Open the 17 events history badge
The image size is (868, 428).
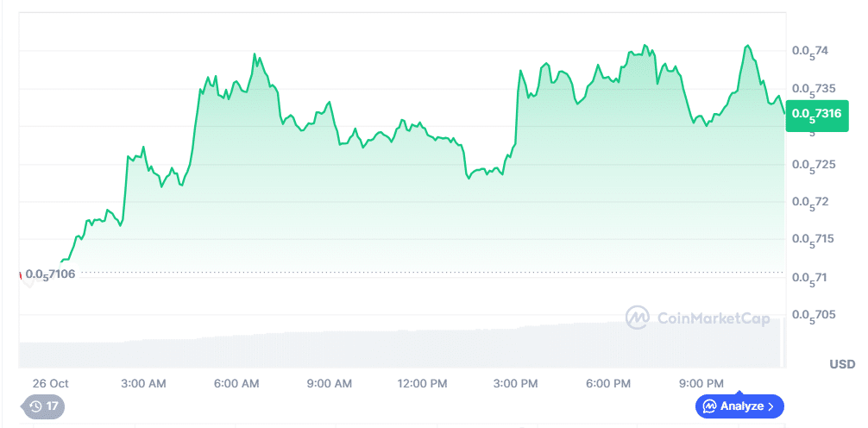point(44,406)
